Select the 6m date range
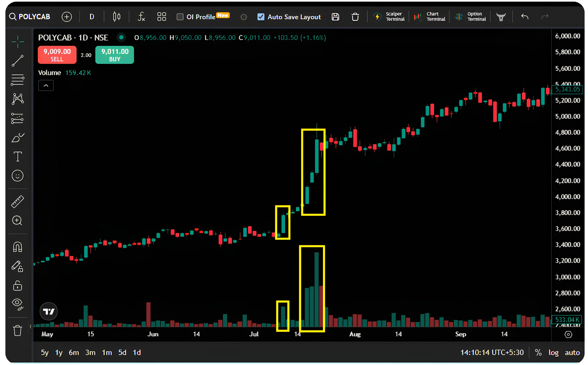588x365 pixels. [x=74, y=352]
